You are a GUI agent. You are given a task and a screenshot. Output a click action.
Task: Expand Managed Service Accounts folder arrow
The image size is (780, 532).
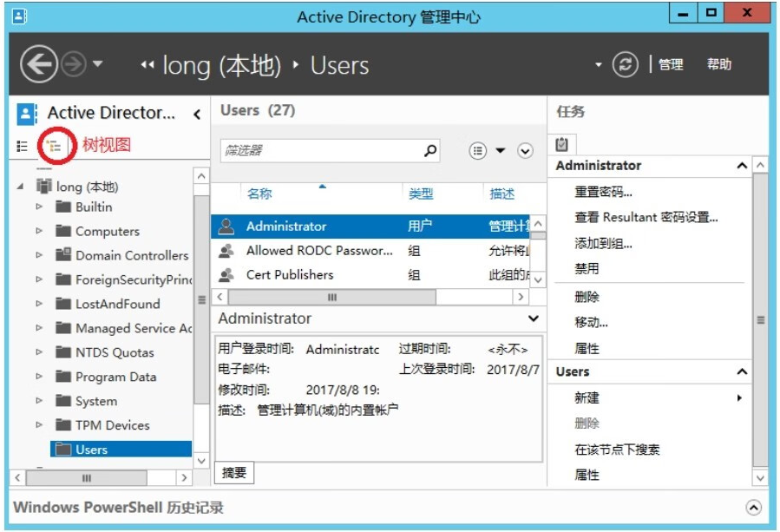click(39, 328)
